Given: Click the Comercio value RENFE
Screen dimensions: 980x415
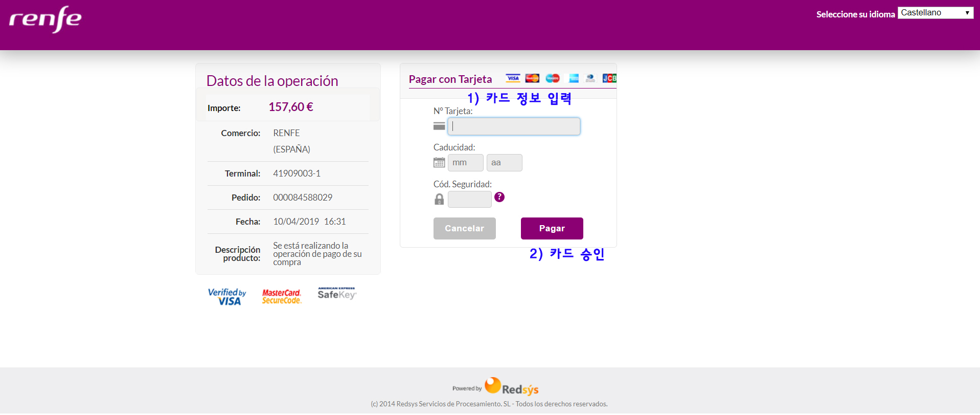Looking at the screenshot, I should click(287, 133).
